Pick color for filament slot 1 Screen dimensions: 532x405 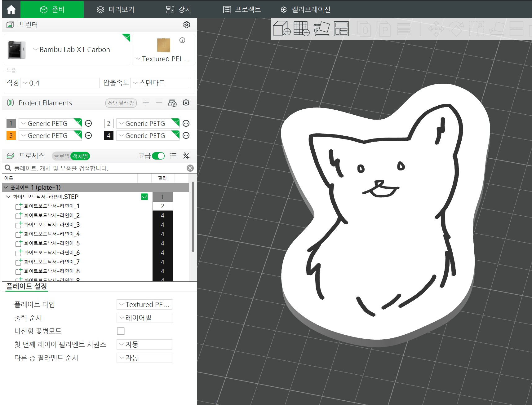click(x=11, y=123)
